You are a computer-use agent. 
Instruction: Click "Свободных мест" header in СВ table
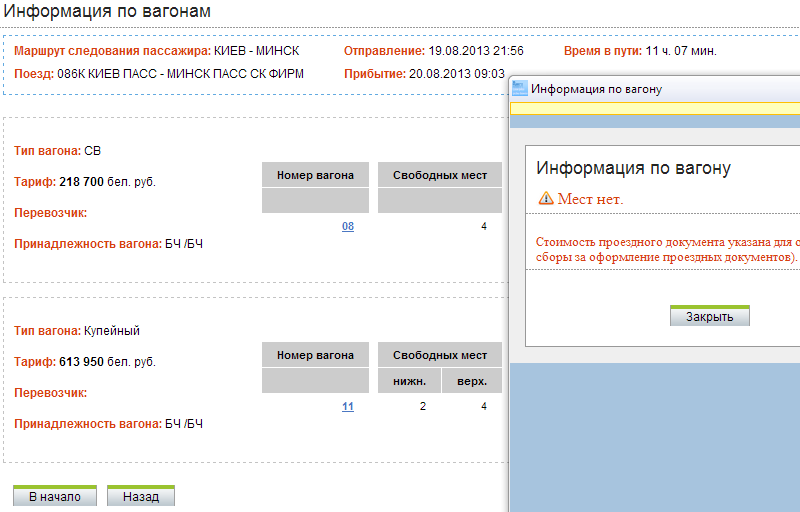440,175
